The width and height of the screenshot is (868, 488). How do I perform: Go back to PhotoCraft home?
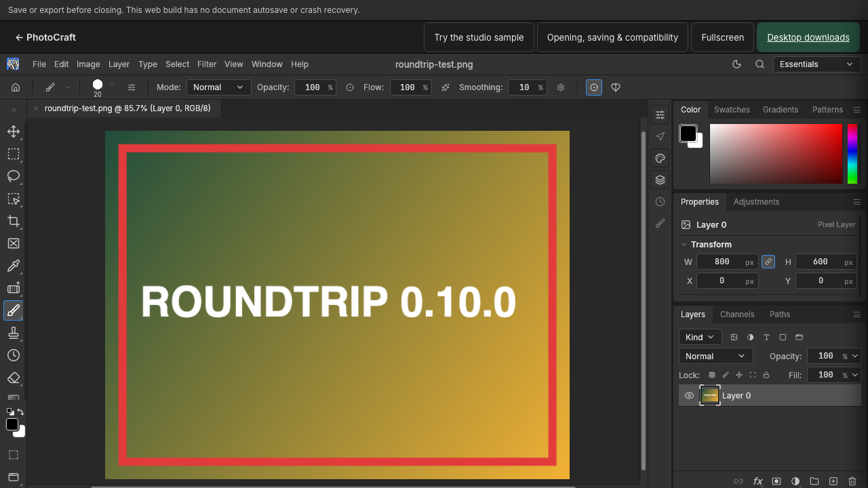click(x=45, y=37)
